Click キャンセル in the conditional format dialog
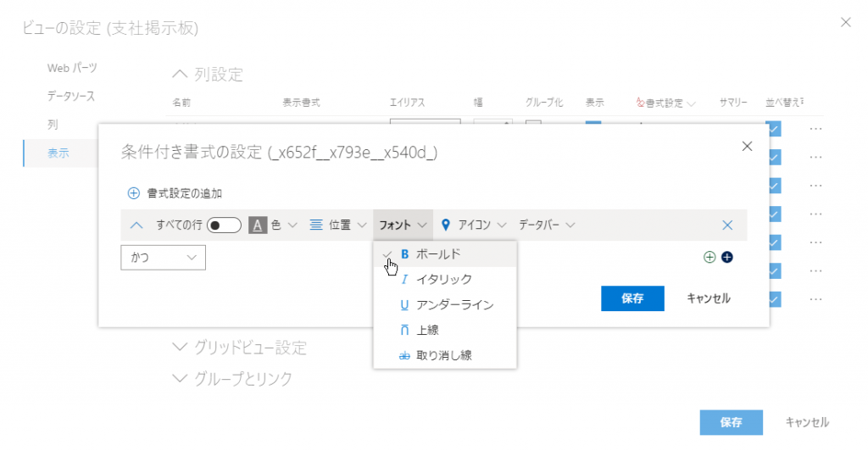868x451 pixels. (709, 298)
